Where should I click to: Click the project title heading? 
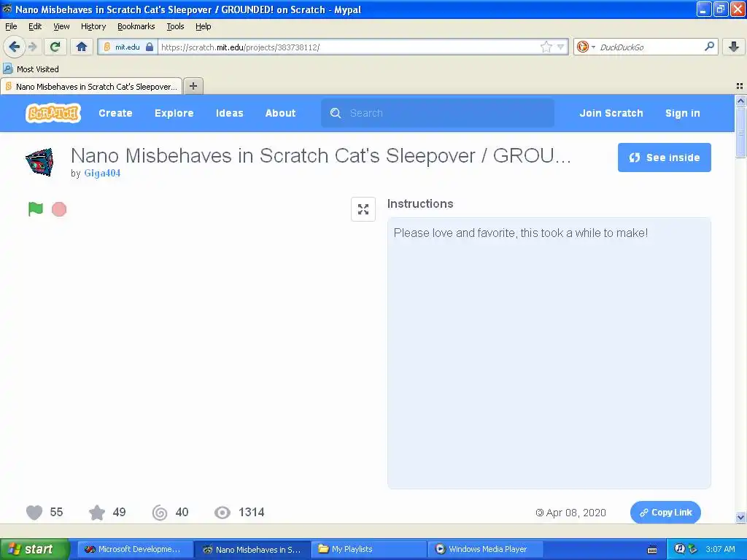[321, 156]
